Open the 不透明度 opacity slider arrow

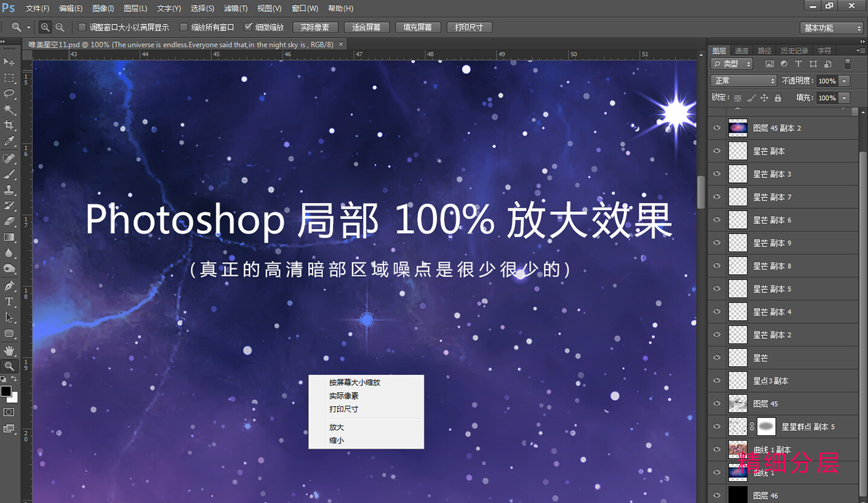click(x=844, y=81)
